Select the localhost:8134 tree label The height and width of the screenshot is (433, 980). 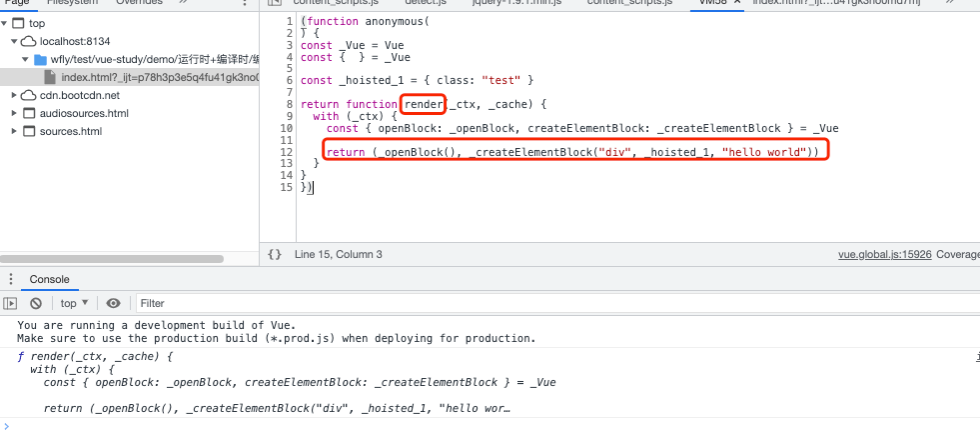tap(75, 41)
